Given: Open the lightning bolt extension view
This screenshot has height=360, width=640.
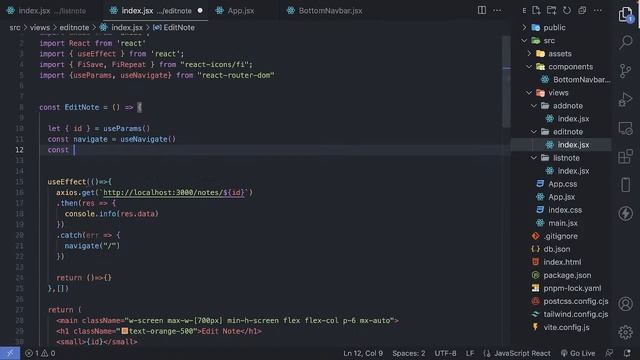Looking at the screenshot, I should tap(625, 213).
